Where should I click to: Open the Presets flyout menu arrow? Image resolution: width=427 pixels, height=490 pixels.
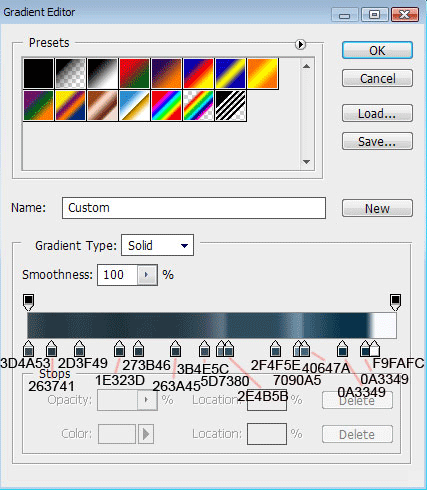pos(300,44)
